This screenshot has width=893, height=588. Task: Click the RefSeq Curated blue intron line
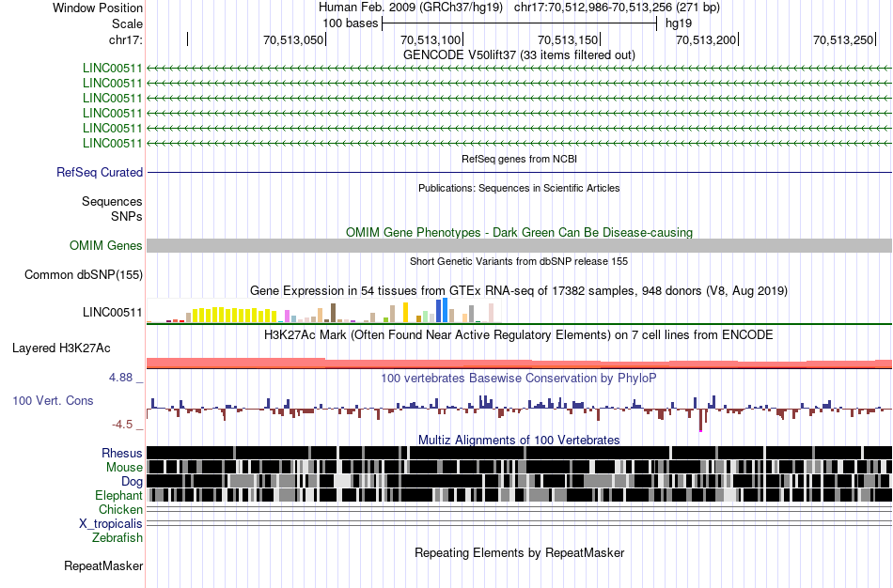(520, 172)
